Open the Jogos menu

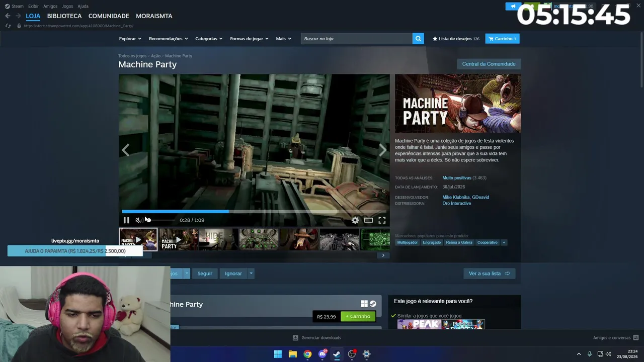(x=67, y=6)
